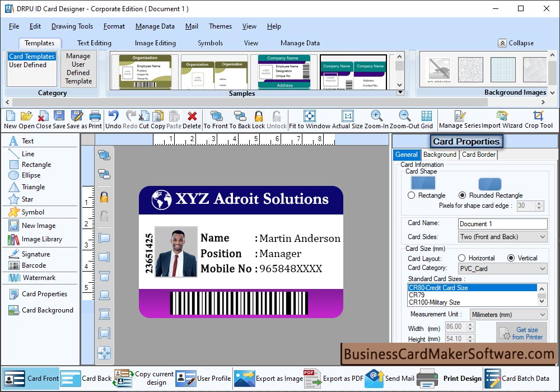This screenshot has height=392, width=560.
Task: Select User Defined category
Action: pyautogui.click(x=28, y=65)
